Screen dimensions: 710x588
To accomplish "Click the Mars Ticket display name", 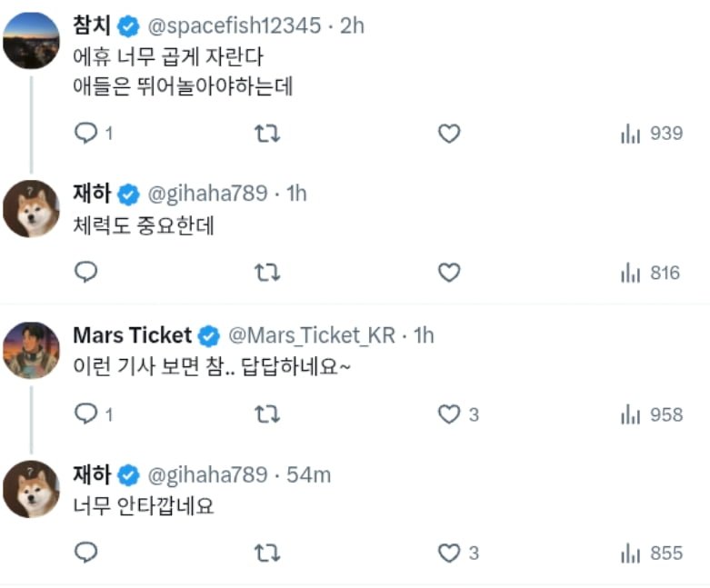I will click(x=132, y=335).
